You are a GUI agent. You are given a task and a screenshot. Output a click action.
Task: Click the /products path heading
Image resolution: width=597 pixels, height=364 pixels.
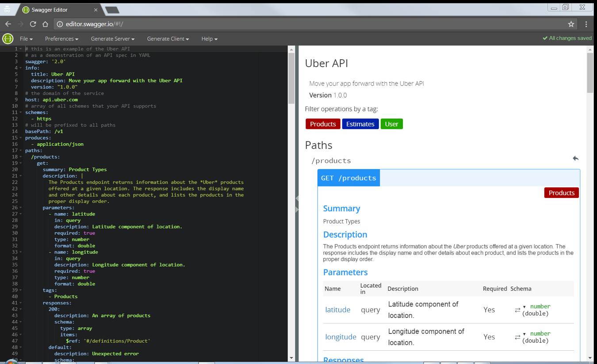331,160
